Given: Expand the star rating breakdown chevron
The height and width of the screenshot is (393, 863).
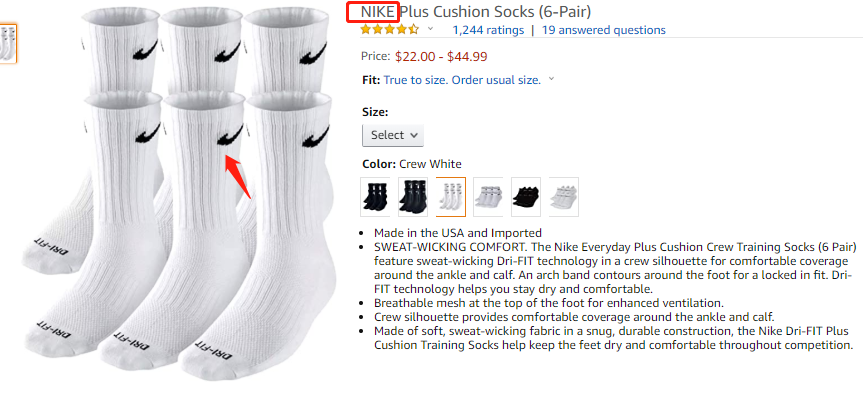Looking at the screenshot, I should pyautogui.click(x=430, y=29).
